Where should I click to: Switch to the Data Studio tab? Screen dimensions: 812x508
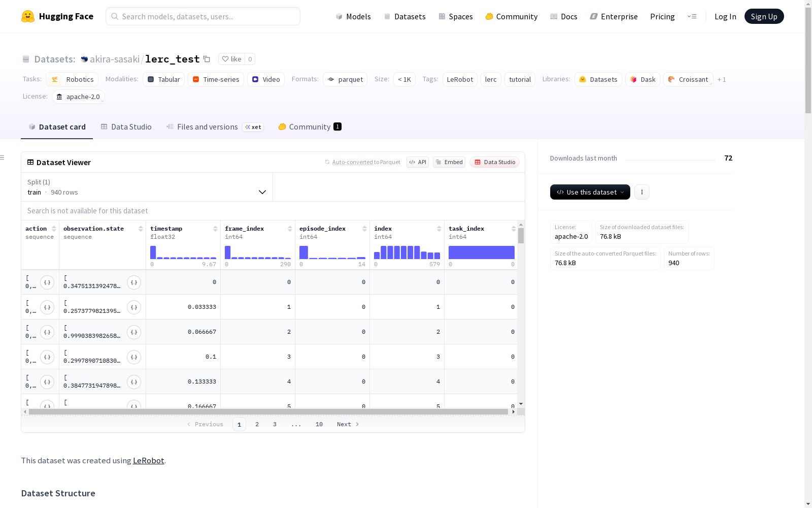pos(126,127)
